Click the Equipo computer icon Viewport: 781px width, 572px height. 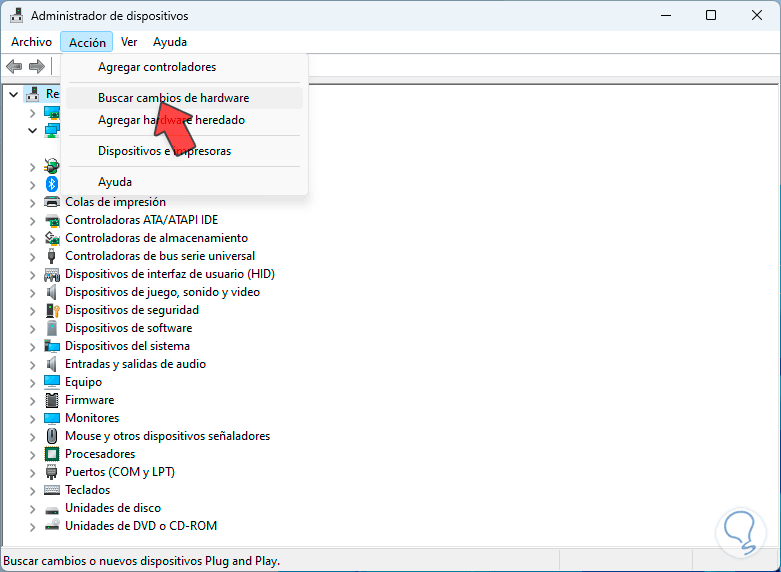(52, 382)
